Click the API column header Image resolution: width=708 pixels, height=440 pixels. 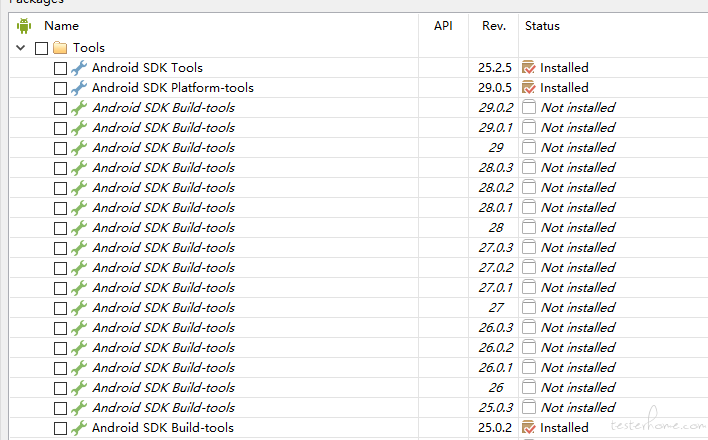443,26
